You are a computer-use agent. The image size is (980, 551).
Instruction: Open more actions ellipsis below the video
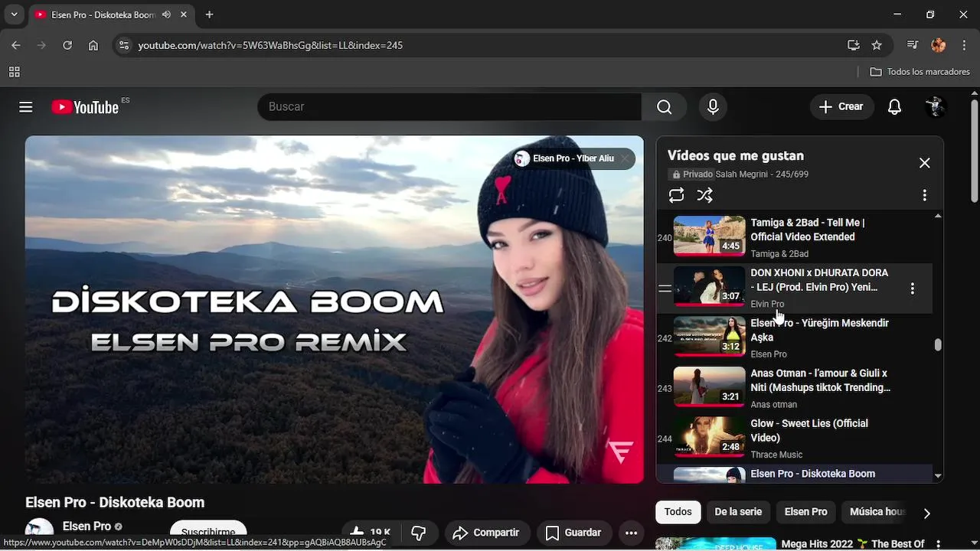point(631,533)
